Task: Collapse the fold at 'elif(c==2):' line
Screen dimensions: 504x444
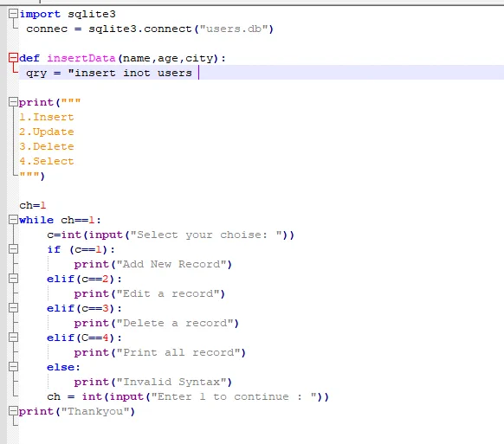Action: coord(13,279)
